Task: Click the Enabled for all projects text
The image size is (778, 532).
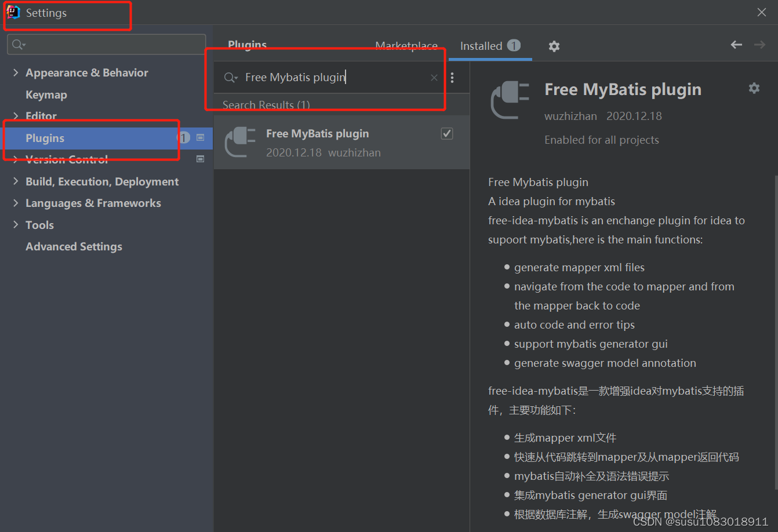Action: (602, 140)
